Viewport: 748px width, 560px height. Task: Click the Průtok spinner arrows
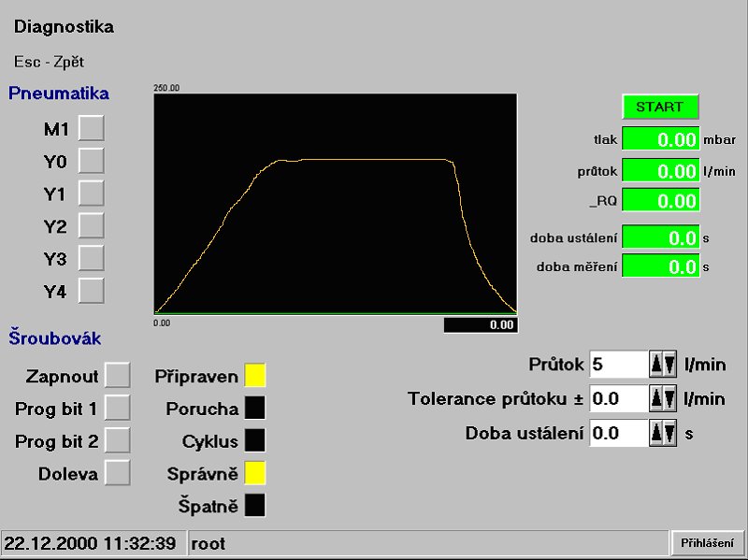pyautogui.click(x=663, y=365)
